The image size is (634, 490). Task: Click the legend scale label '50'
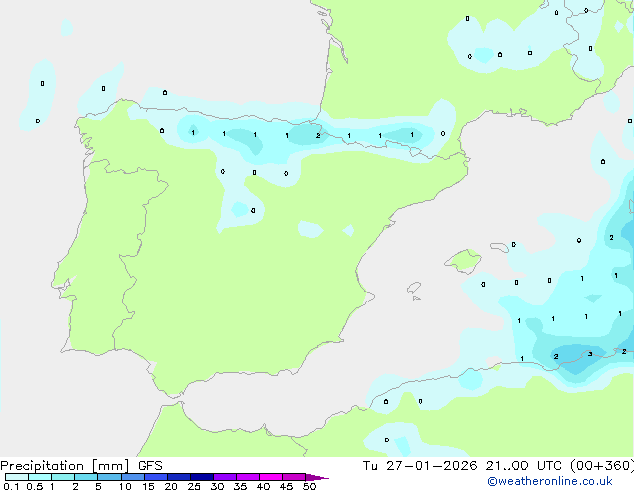(309, 486)
